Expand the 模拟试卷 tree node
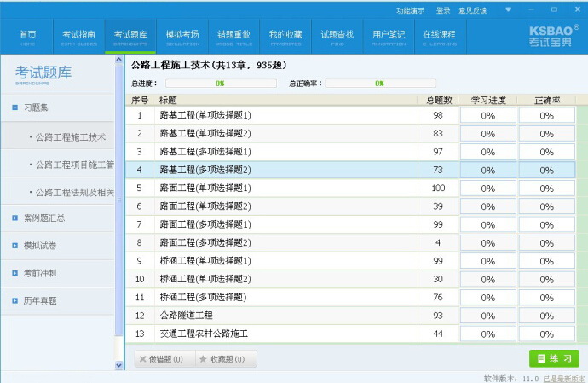 click(x=15, y=246)
